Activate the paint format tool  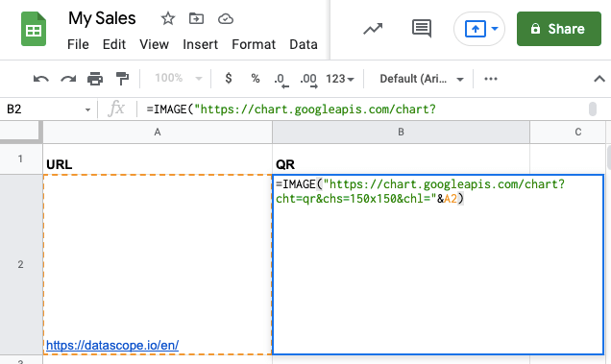tap(122, 79)
